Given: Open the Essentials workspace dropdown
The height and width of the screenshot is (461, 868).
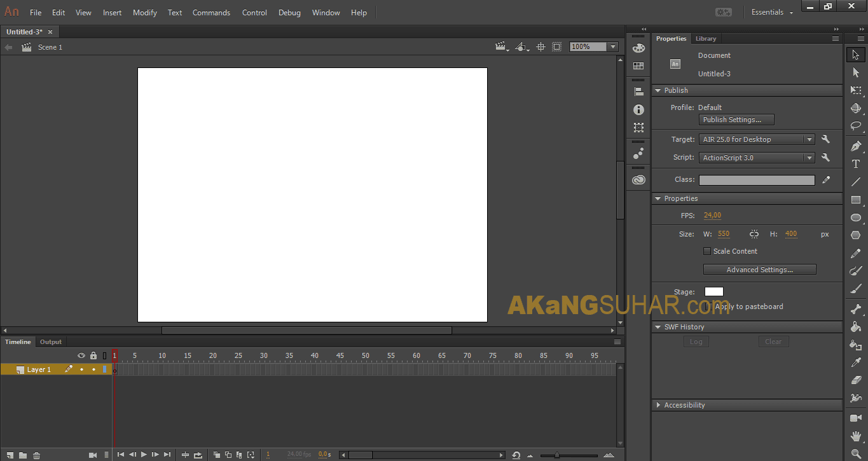Looking at the screenshot, I should pos(773,12).
